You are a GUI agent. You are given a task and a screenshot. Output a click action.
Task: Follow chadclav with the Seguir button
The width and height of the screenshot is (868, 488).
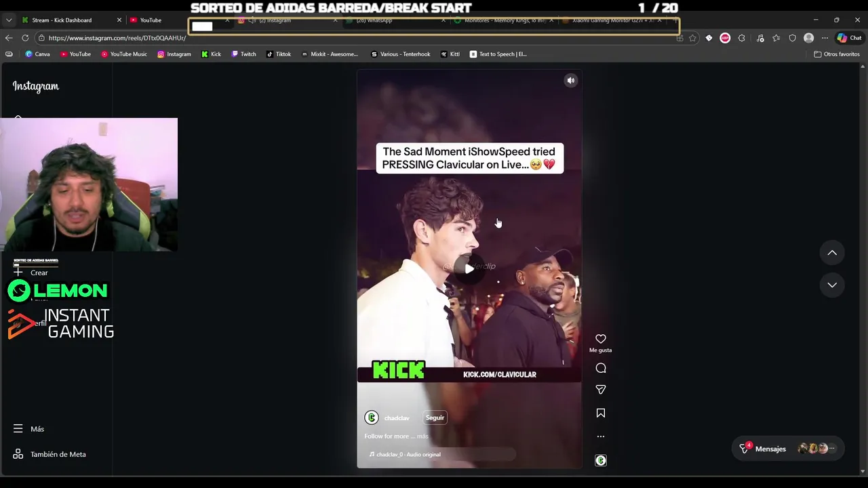[435, 418]
